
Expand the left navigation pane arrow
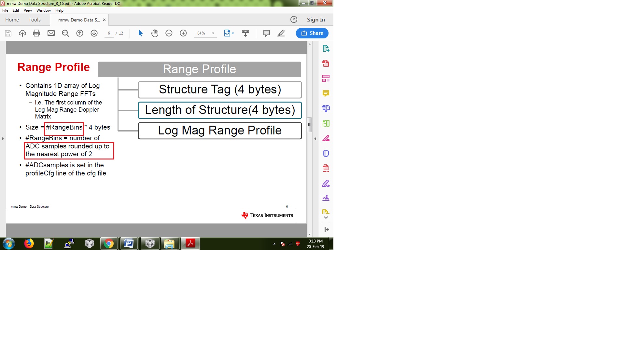click(x=3, y=139)
